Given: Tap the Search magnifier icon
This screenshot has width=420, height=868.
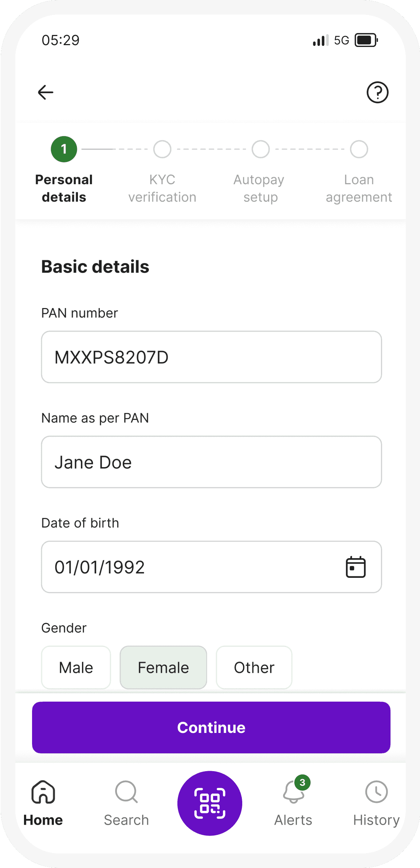Looking at the screenshot, I should [x=126, y=792].
